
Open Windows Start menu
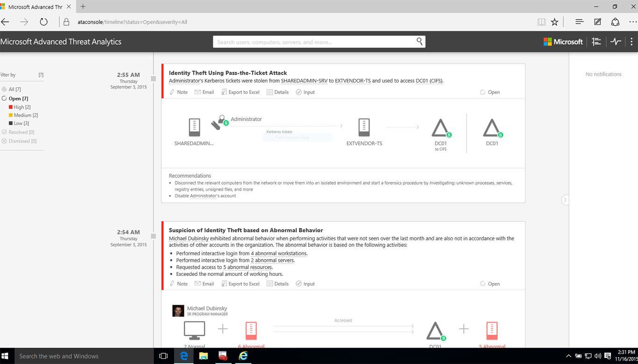[x=5, y=356]
